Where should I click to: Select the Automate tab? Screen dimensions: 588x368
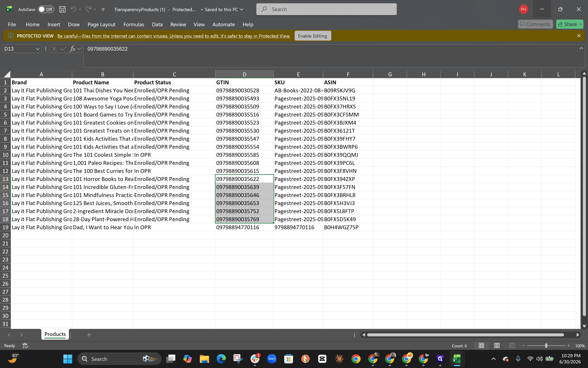224,24
